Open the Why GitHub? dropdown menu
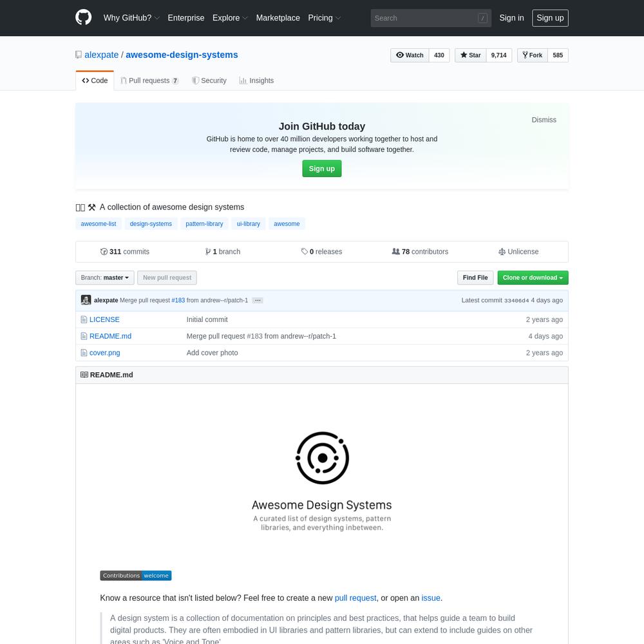The image size is (644, 644). (x=131, y=17)
